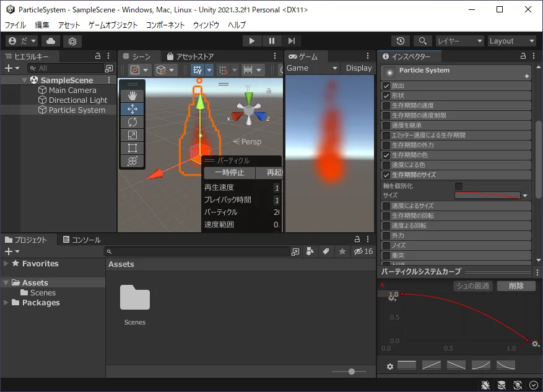Select the Scale tool in scene toolbar
543x392 pixels.
click(x=132, y=135)
